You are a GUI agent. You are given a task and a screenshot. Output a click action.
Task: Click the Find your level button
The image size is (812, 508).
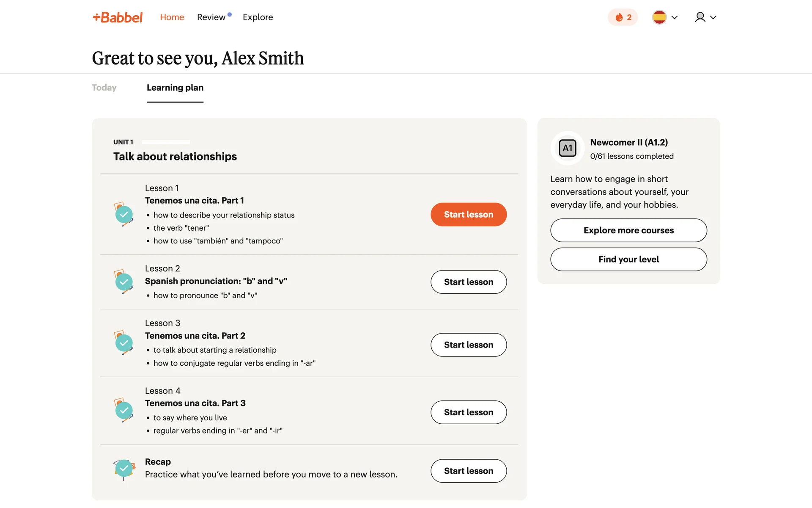[x=628, y=260]
